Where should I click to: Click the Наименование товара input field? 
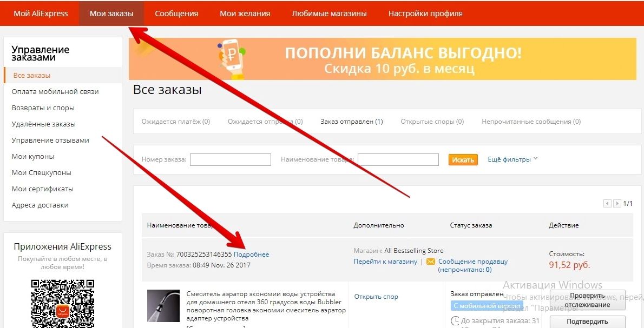tap(398, 159)
